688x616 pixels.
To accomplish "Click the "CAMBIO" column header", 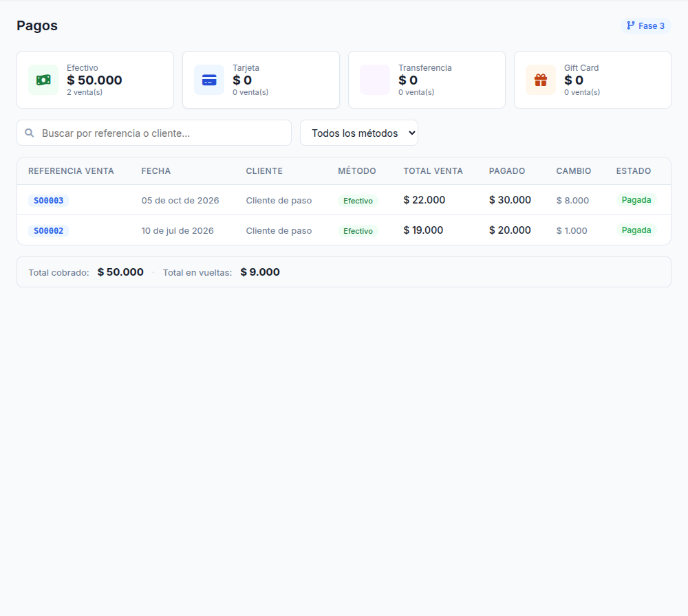I will coord(574,171).
